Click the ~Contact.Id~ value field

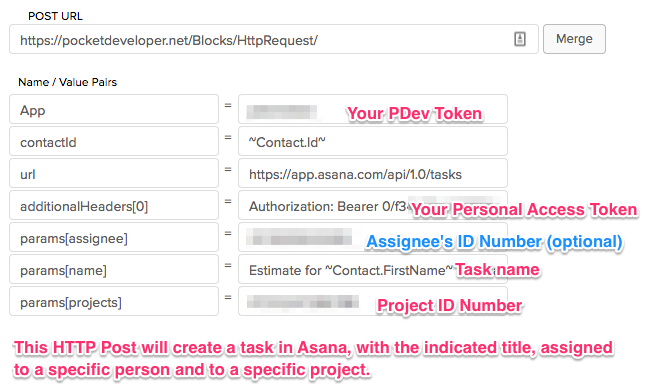[x=373, y=141]
